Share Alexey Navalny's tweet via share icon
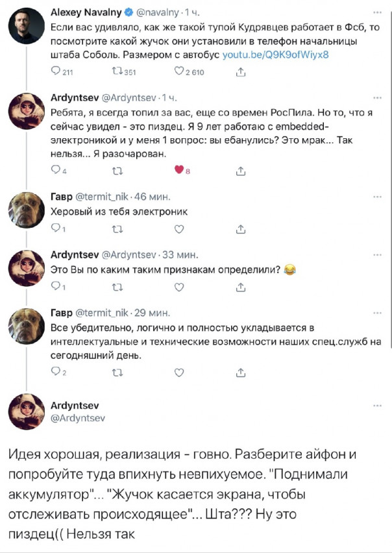 pos(241,73)
